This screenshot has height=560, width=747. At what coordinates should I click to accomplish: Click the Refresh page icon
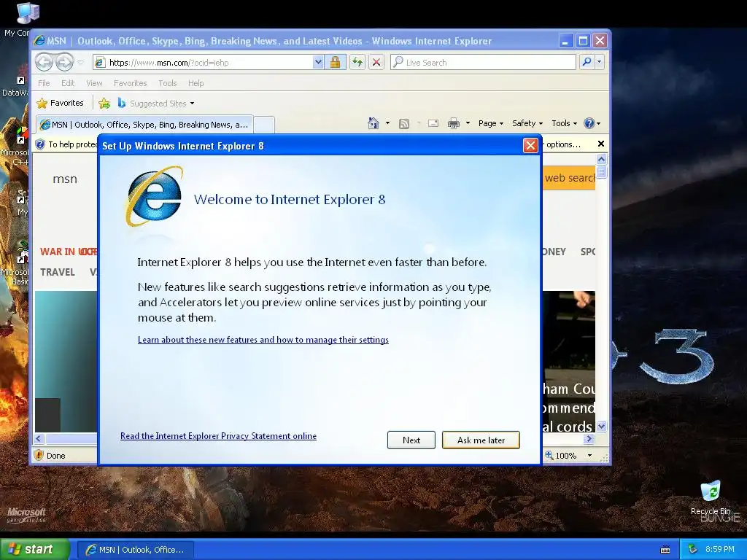tap(357, 63)
